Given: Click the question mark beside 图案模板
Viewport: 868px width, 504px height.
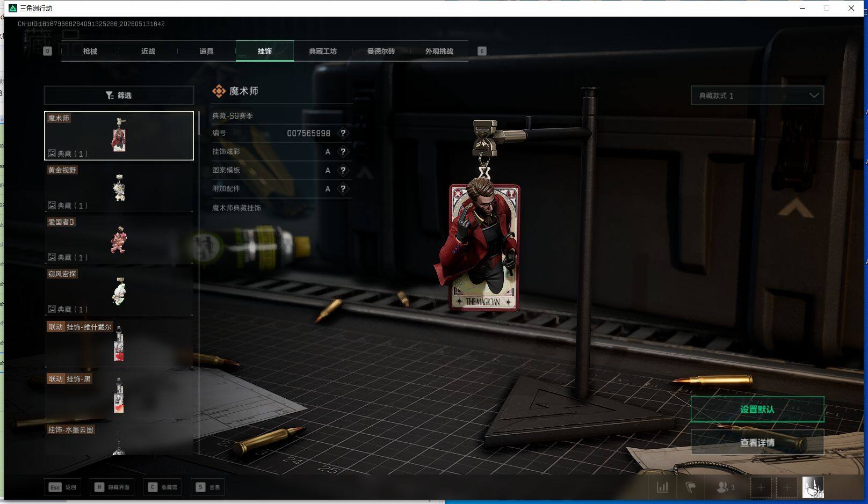Looking at the screenshot, I should [343, 170].
